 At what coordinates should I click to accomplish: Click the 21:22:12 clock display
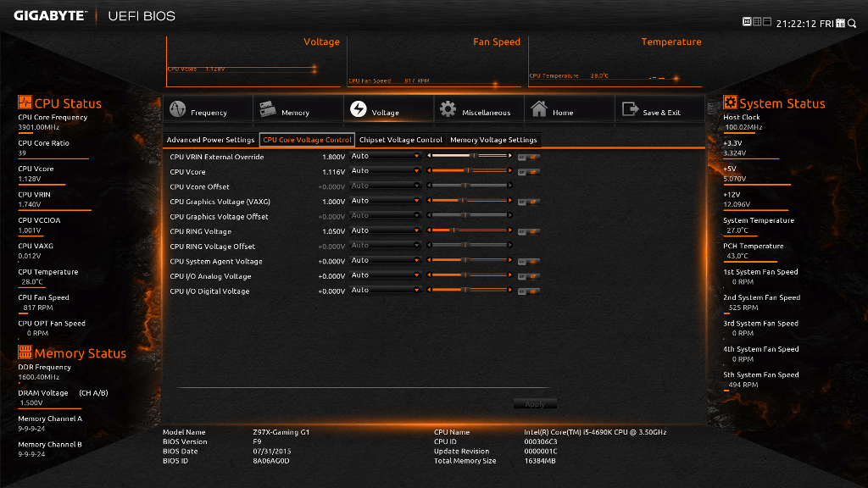pos(796,24)
